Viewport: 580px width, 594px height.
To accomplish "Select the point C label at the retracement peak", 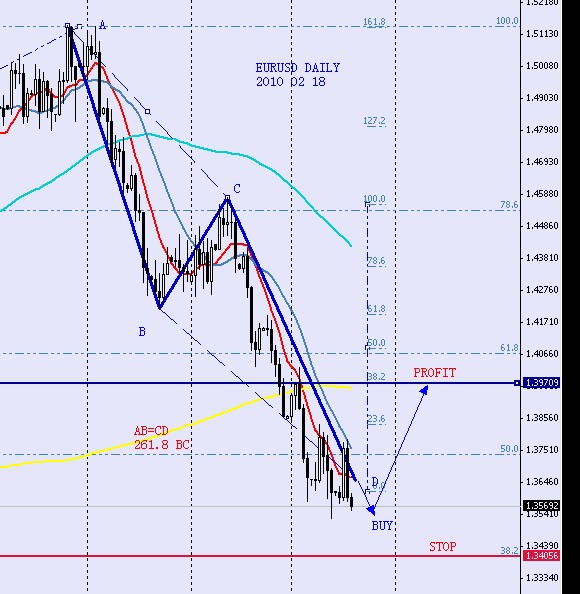I will tap(237, 189).
